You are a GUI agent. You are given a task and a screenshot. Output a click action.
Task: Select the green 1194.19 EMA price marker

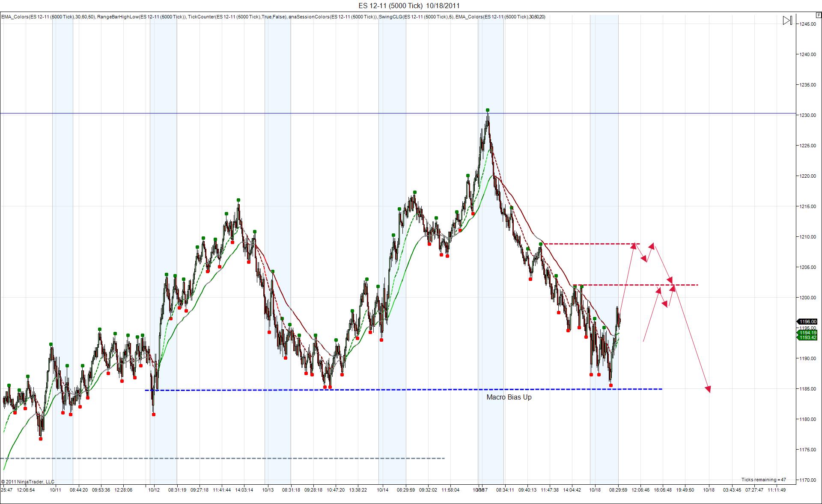pyautogui.click(x=807, y=333)
